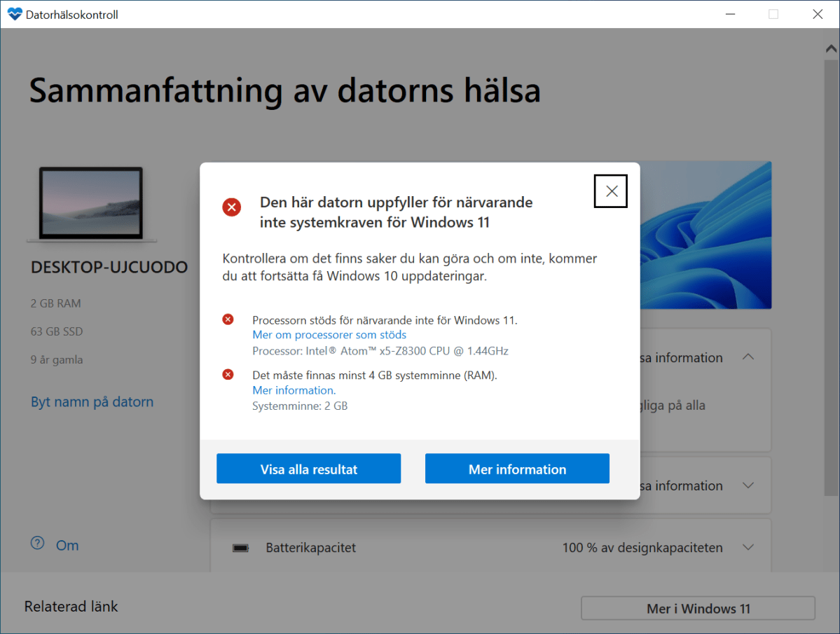
Task: Click the red error icon beside the RAM requirement
Action: click(228, 374)
